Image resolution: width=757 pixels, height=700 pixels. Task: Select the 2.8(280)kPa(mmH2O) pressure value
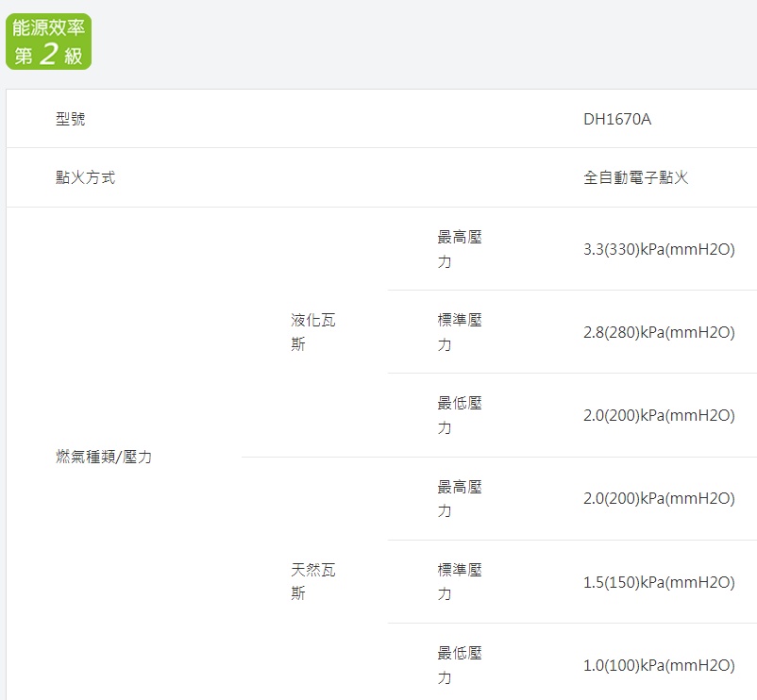[x=659, y=332]
